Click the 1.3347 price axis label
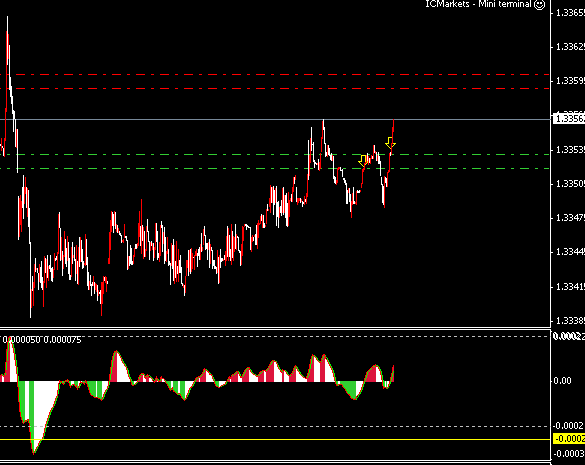The height and width of the screenshot is (465, 585). click(x=570, y=218)
